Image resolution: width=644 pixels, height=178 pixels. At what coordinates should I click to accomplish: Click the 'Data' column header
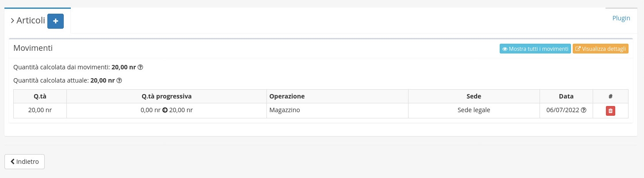(x=566, y=96)
